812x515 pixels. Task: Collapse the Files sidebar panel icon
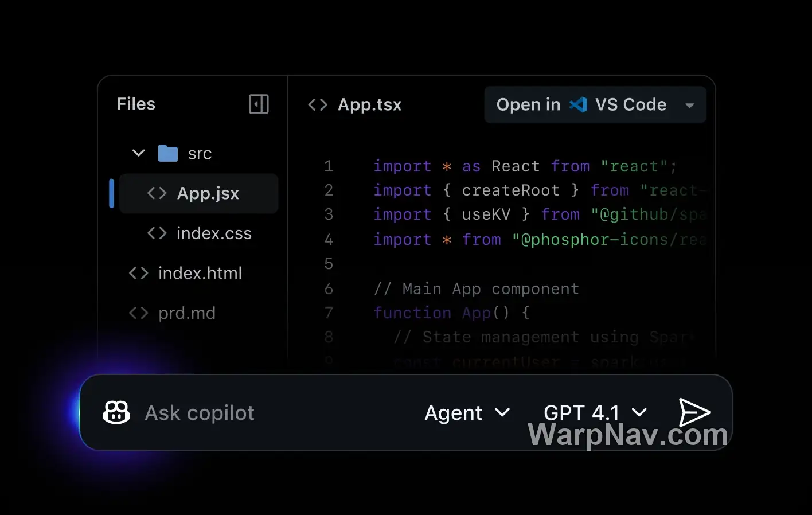259,104
